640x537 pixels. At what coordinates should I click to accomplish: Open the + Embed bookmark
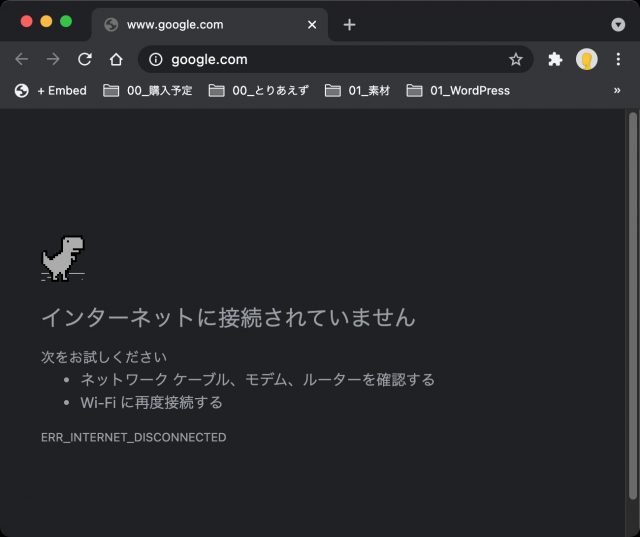51,90
